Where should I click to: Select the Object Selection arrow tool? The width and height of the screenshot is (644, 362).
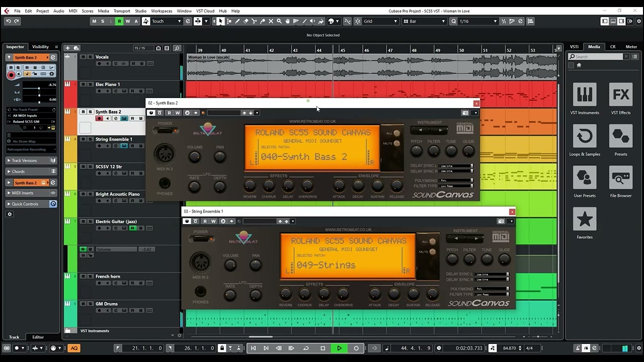(x=220, y=21)
